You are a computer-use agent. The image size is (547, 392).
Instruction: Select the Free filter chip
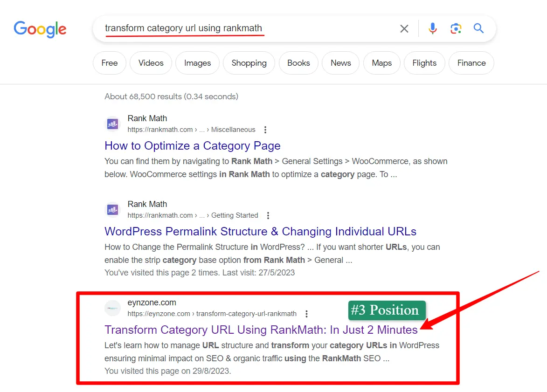tap(110, 63)
